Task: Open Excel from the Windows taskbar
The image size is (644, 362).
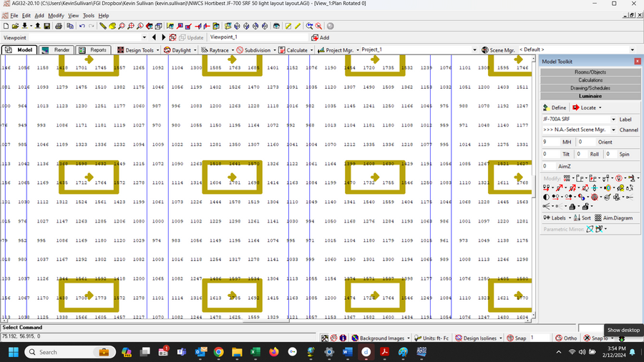Action: [x=254, y=352]
